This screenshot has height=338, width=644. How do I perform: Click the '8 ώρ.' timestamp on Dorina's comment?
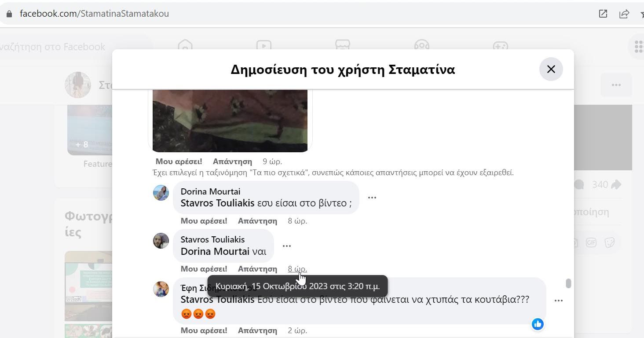click(x=297, y=221)
